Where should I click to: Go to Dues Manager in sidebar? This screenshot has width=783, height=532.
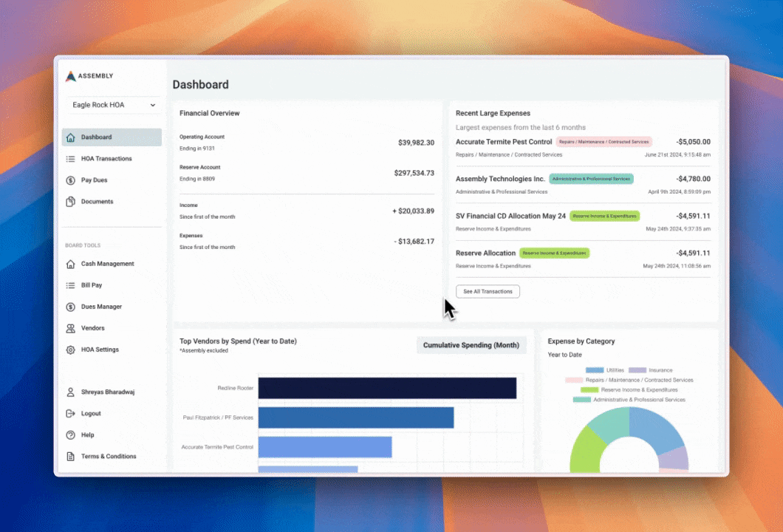[101, 307]
